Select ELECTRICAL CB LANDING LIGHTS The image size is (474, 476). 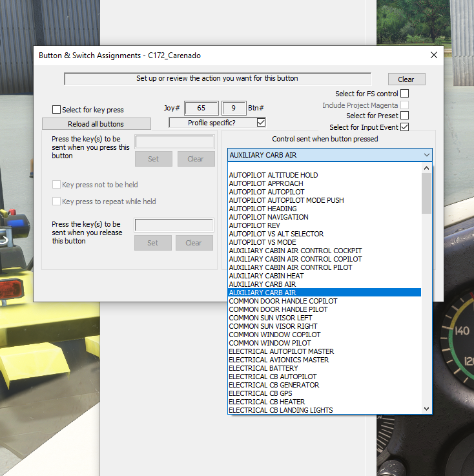(x=324, y=410)
